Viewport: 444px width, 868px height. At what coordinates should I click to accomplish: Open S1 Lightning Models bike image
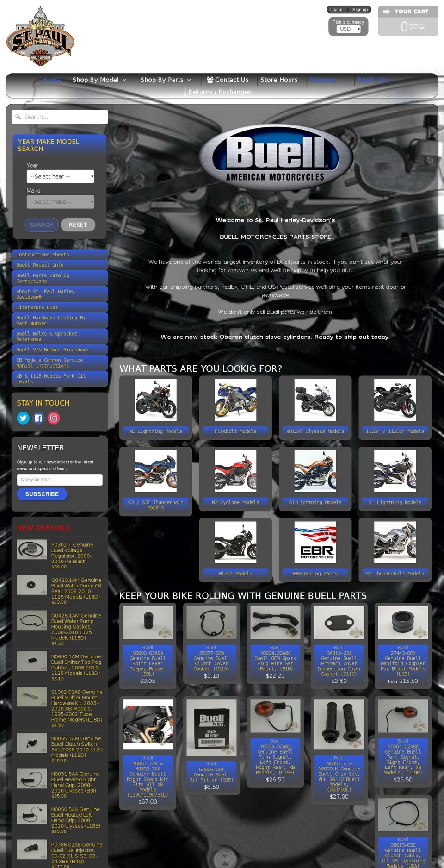click(315, 471)
